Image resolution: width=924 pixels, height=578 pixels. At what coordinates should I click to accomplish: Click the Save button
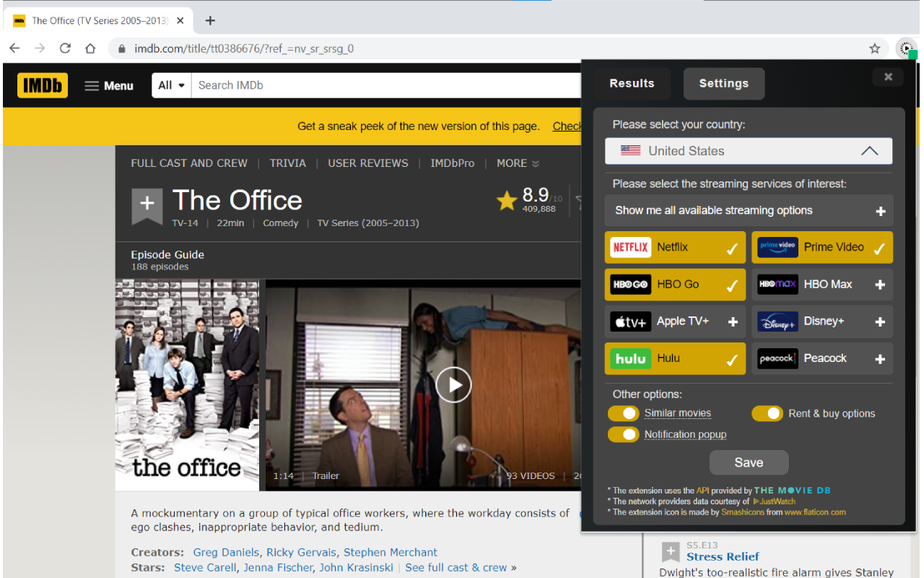click(749, 462)
